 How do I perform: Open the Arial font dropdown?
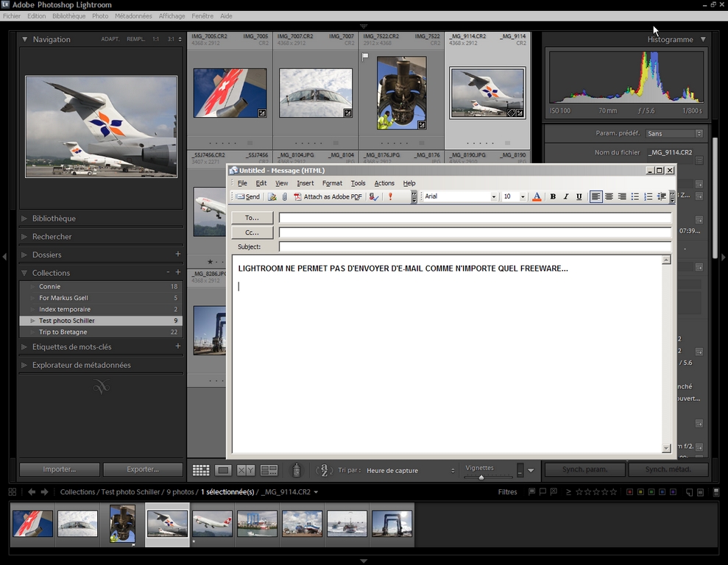click(x=493, y=196)
